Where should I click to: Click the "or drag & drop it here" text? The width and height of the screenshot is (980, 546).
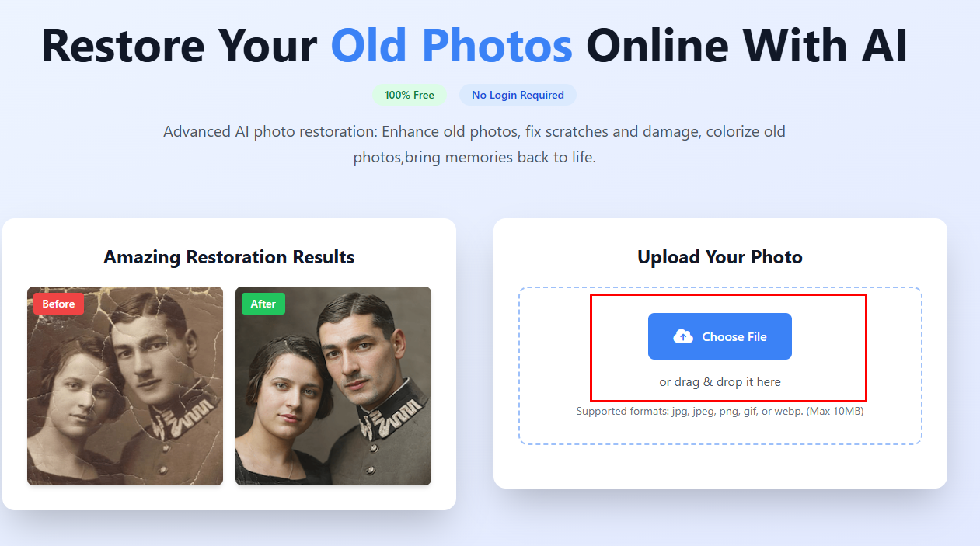coord(720,382)
